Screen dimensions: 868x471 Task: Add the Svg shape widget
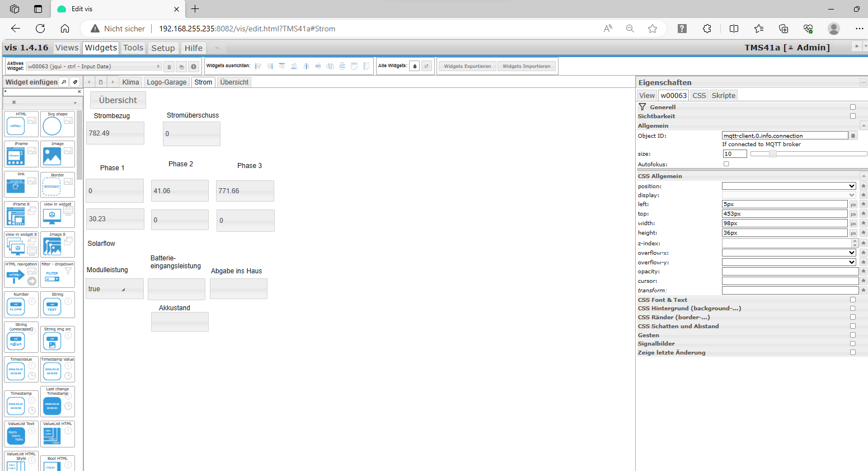pos(58,124)
